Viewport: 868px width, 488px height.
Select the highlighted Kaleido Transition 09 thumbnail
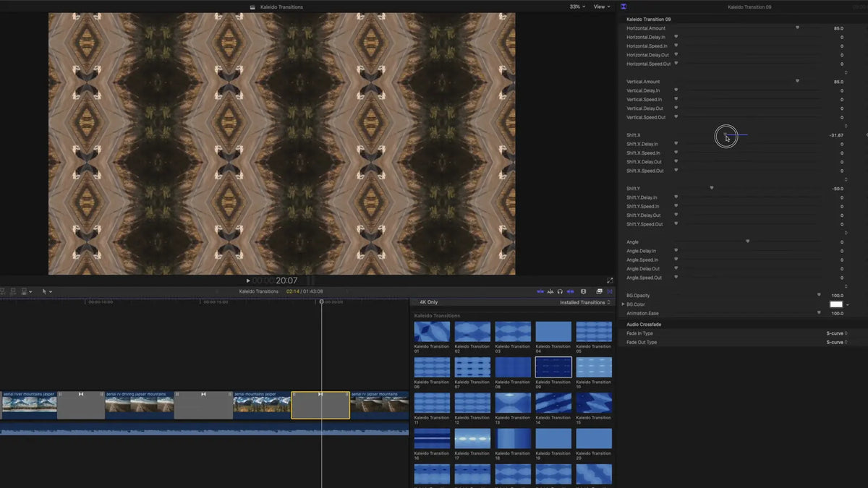[x=553, y=367]
